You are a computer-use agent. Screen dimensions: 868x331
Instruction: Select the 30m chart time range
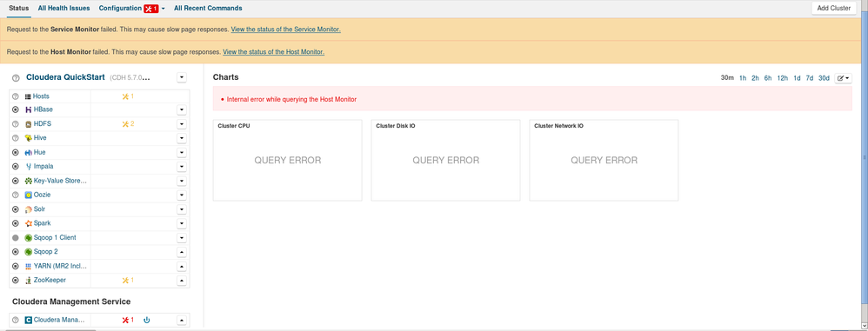[727, 78]
